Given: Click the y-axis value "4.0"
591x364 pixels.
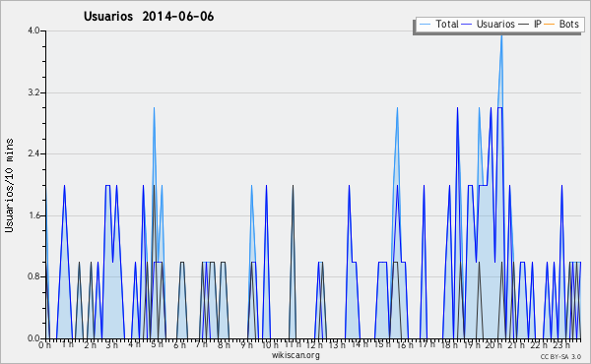Looking at the screenshot, I should coord(33,30).
